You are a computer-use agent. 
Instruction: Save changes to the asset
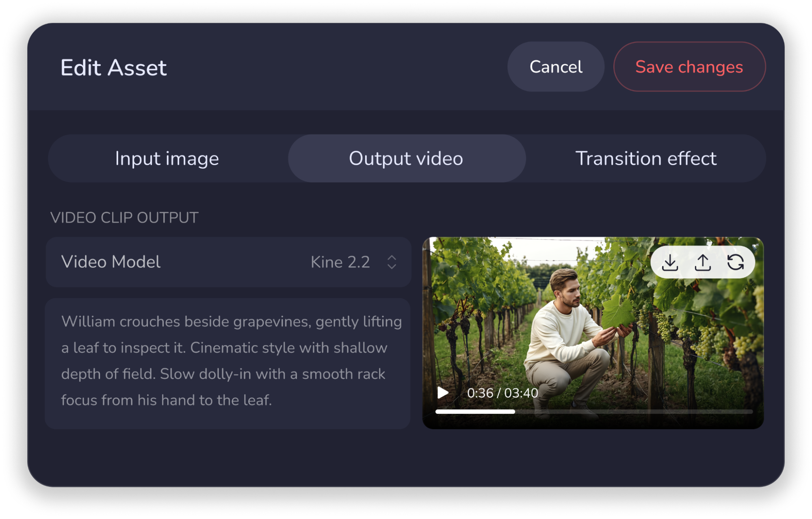click(689, 66)
